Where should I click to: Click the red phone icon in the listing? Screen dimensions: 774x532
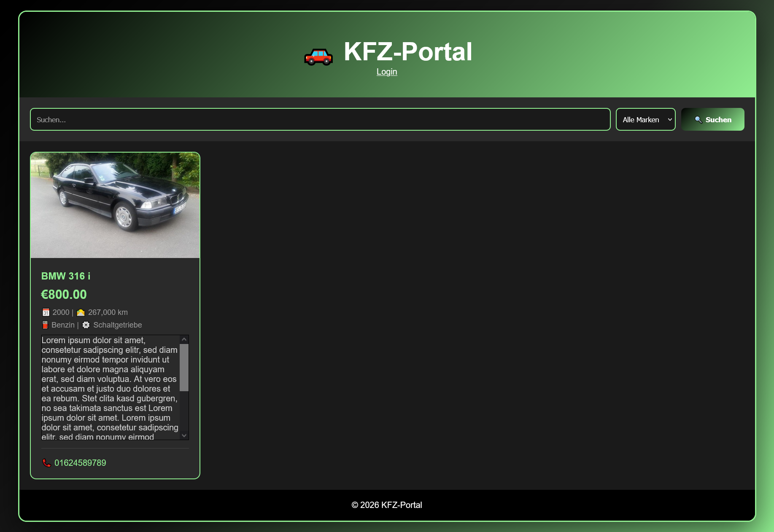pos(46,462)
